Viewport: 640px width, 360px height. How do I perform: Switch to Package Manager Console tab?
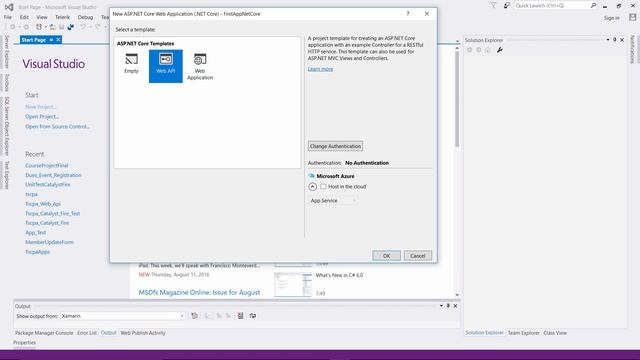[44, 333]
